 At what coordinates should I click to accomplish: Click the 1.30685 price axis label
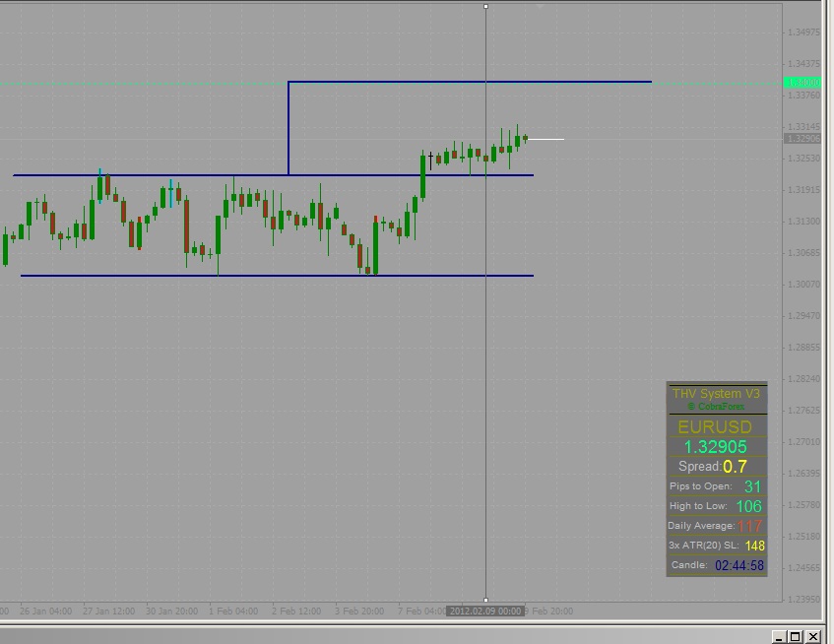pos(803,253)
